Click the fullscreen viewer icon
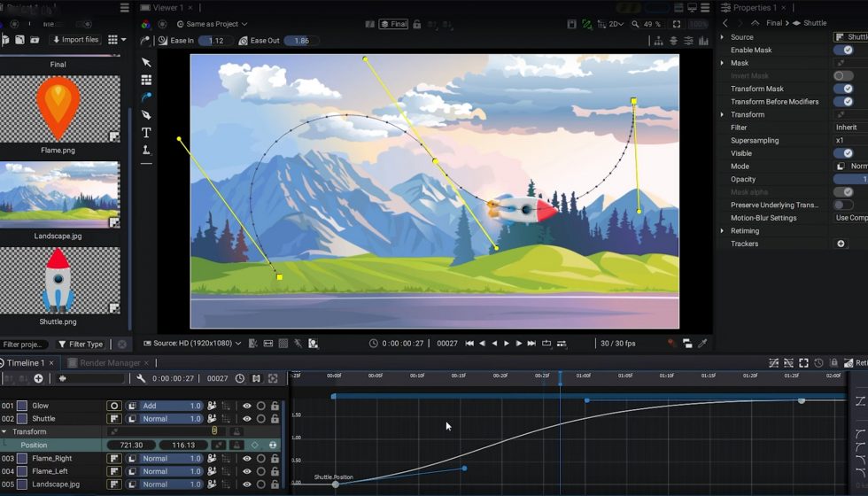 [677, 24]
